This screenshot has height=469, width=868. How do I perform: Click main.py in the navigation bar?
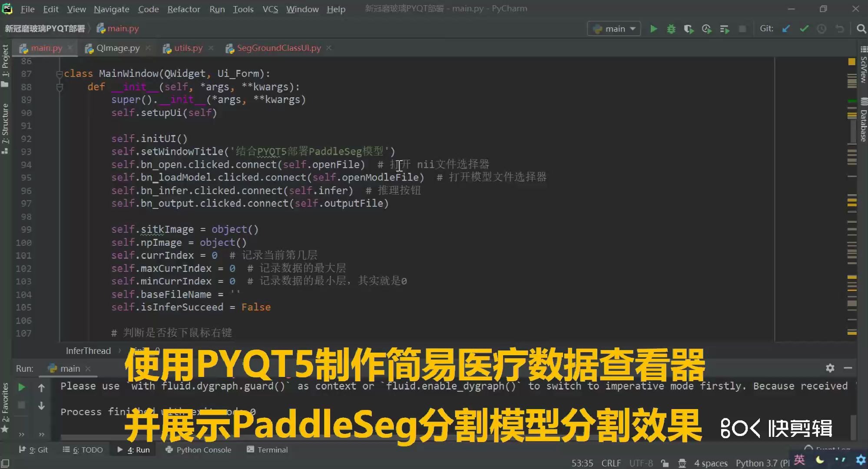(x=118, y=29)
